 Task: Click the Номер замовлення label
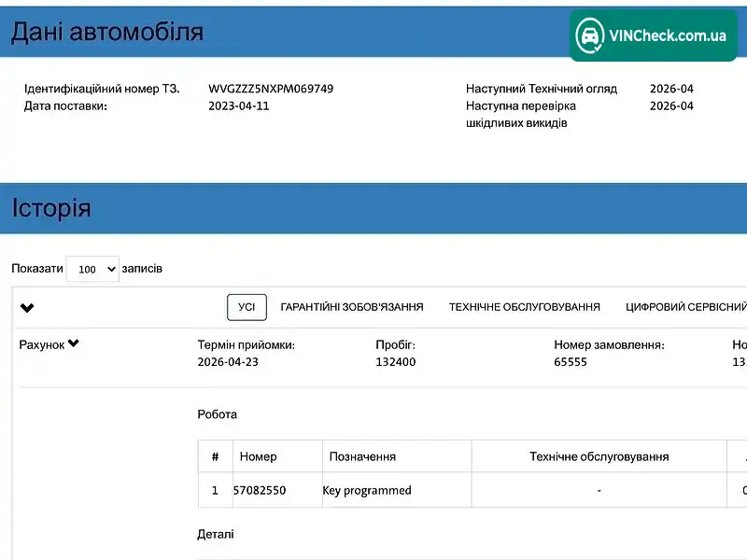pyautogui.click(x=610, y=344)
